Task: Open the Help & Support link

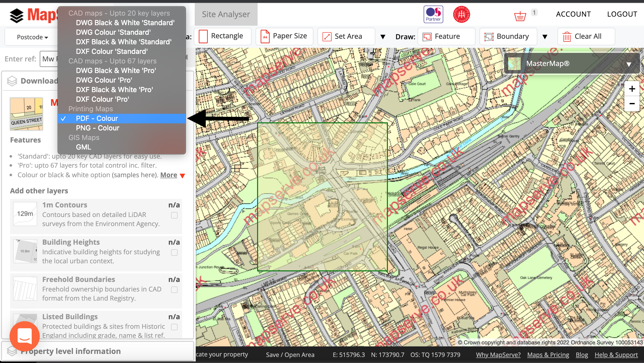Action: click(616, 355)
